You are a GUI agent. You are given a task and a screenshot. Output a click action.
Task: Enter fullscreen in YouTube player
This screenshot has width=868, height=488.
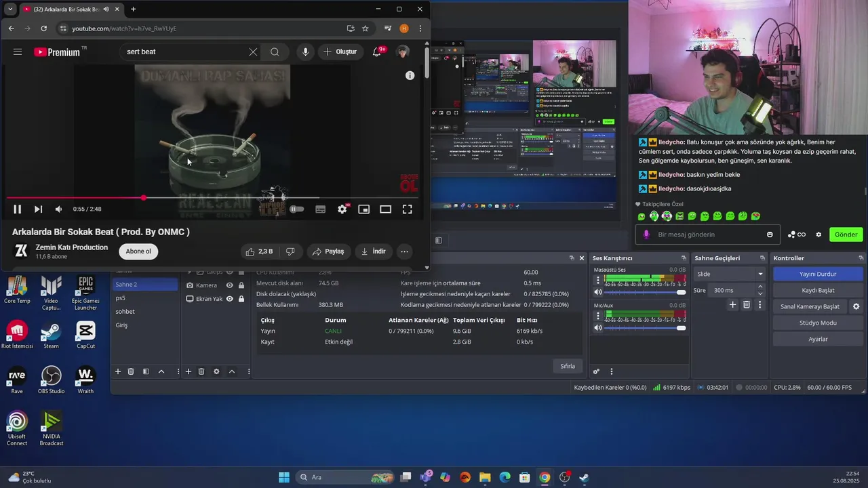408,209
